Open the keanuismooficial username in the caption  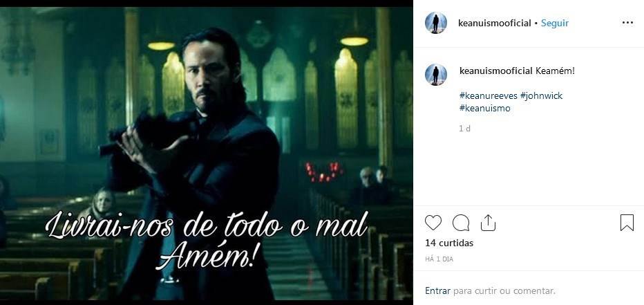pos(496,71)
